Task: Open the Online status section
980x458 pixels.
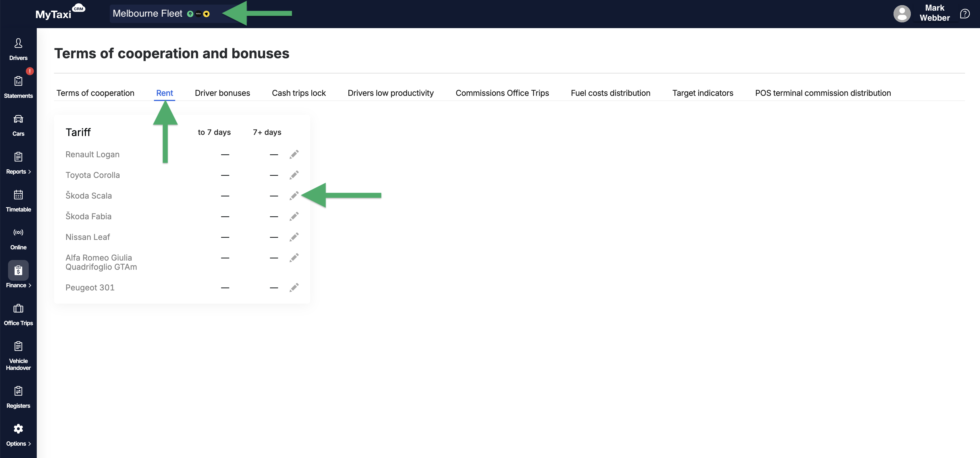Action: (18, 239)
